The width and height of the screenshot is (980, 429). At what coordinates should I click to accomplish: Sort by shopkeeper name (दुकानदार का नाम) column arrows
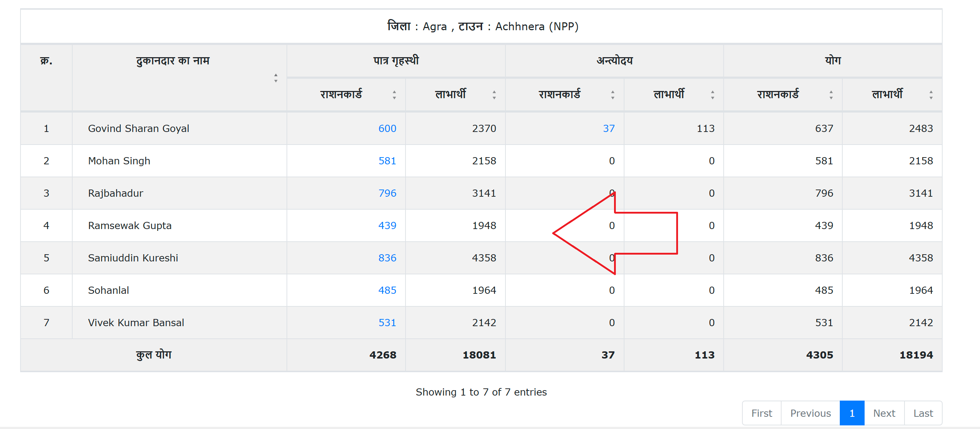(x=275, y=78)
